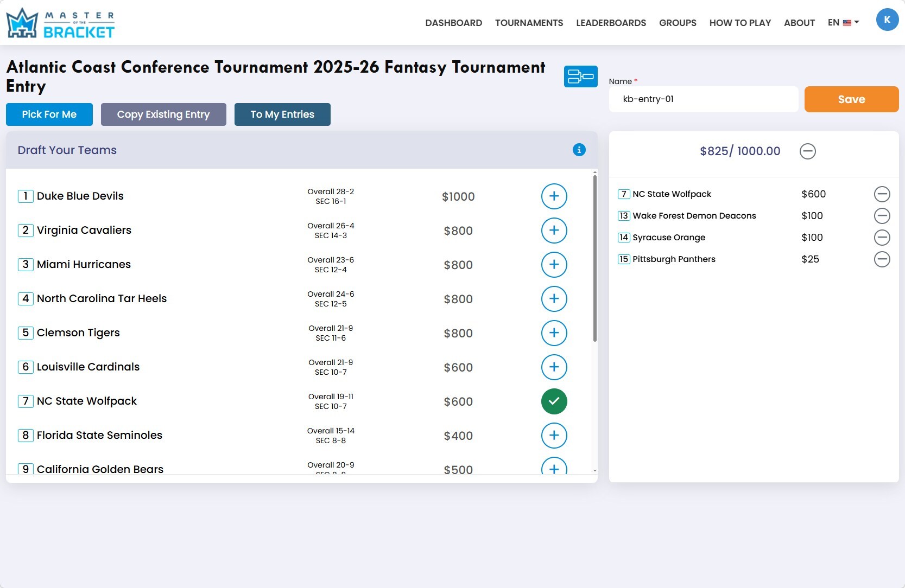Open the bracket view icon beside the title
The image size is (905, 588).
580,76
